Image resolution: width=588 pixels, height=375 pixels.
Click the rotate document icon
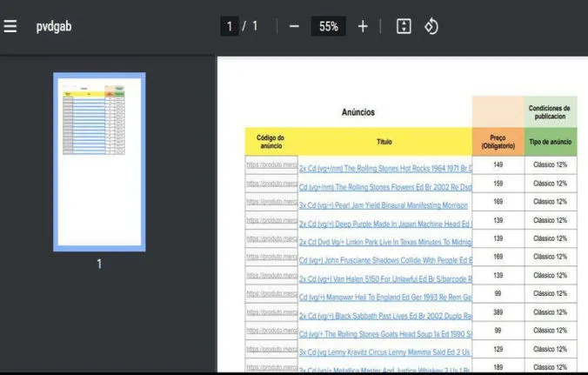pyautogui.click(x=431, y=26)
